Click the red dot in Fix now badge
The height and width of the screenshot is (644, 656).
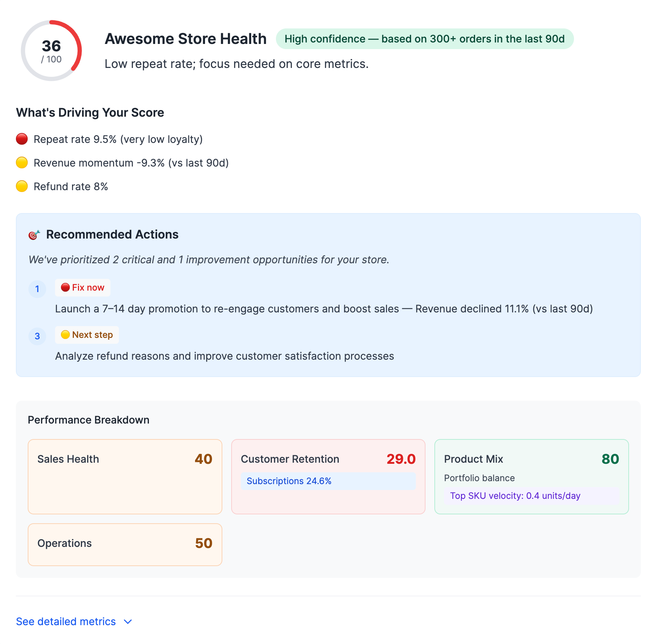pos(65,288)
